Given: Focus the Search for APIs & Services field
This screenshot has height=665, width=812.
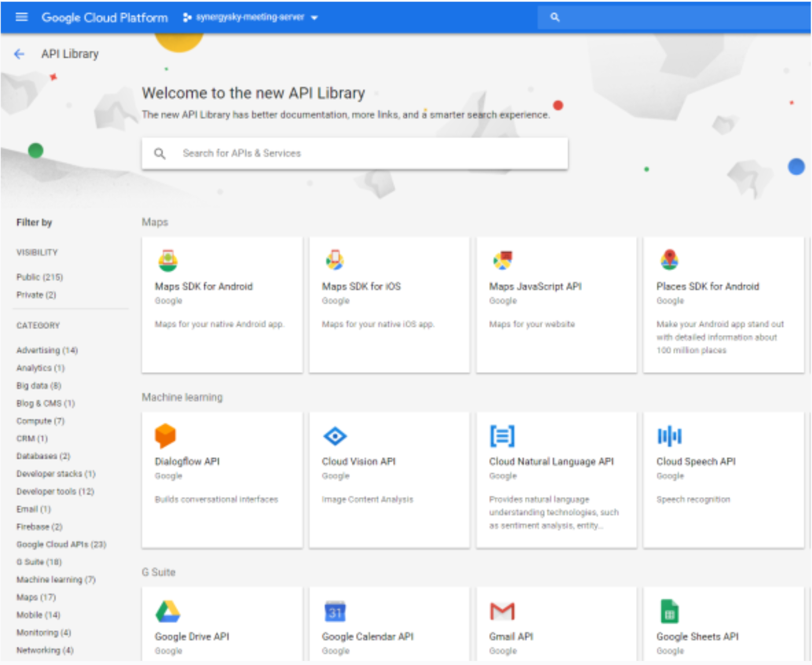Looking at the screenshot, I should (355, 153).
